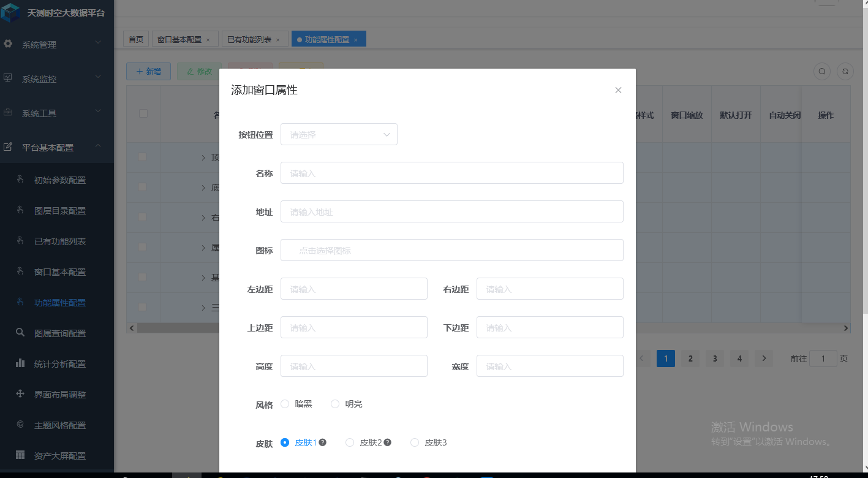The height and width of the screenshot is (478, 868).
Task: Choose the 皮肤3 radio option
Action: (415, 442)
